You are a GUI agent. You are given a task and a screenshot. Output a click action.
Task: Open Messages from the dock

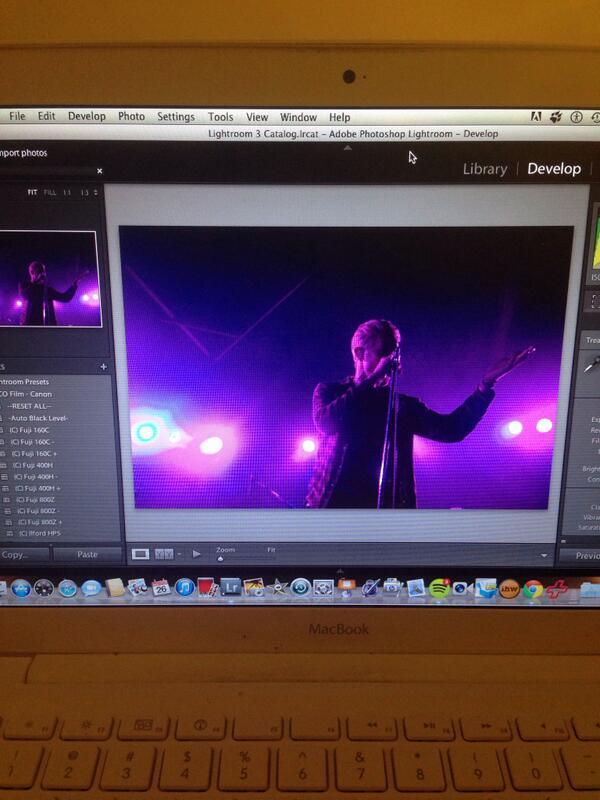click(91, 588)
